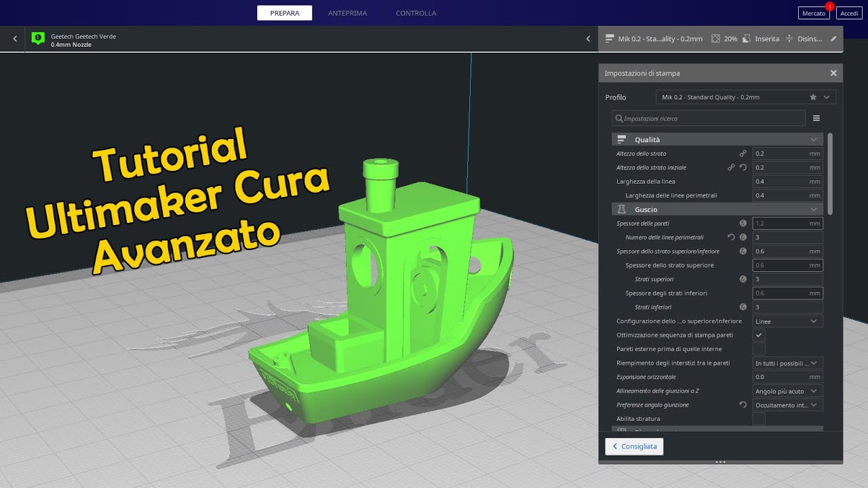This screenshot has width=868, height=488.
Task: Click Numero delle linee perimetrali value field
Action: 788,237
